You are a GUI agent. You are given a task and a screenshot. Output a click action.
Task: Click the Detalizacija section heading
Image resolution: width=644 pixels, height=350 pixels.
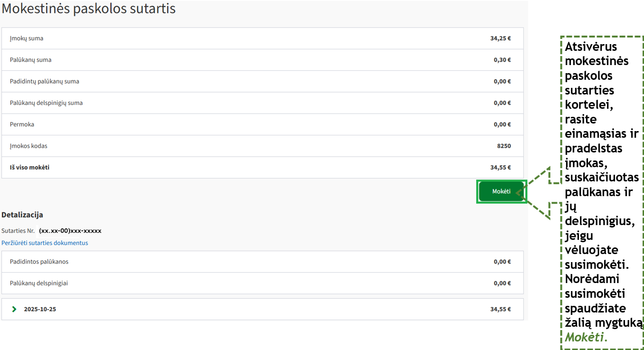[x=22, y=215]
